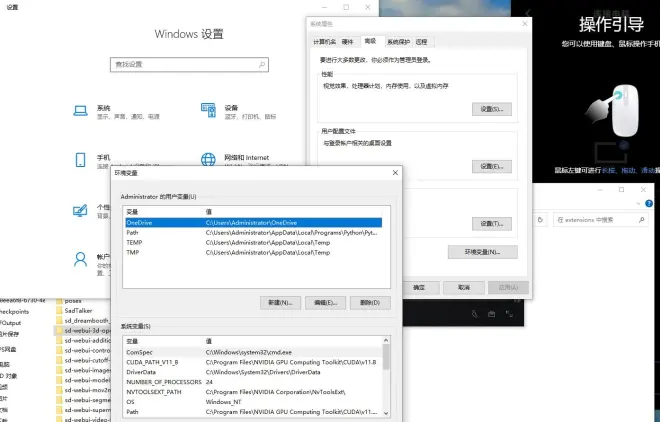
Task: Click the search magnifier in settings search box
Action: click(262, 64)
